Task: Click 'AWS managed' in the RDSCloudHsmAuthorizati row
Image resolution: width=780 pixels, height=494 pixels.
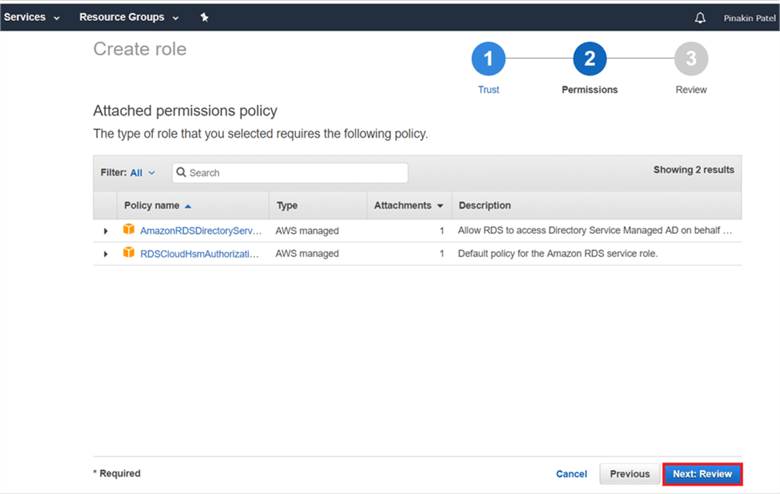Action: click(x=307, y=254)
